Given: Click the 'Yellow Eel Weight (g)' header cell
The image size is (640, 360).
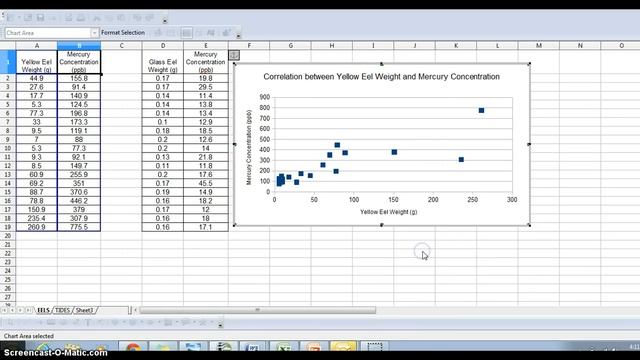Looking at the screenshot, I should (37, 62).
